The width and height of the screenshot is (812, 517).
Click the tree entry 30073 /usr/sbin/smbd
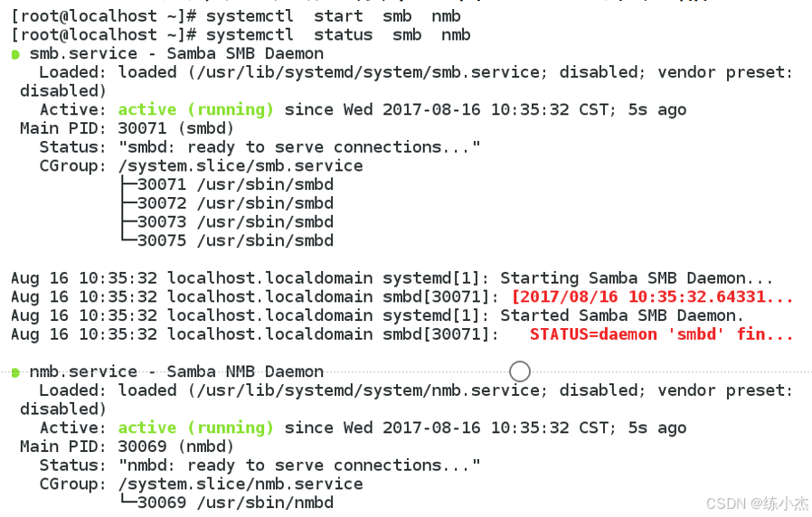(235, 222)
